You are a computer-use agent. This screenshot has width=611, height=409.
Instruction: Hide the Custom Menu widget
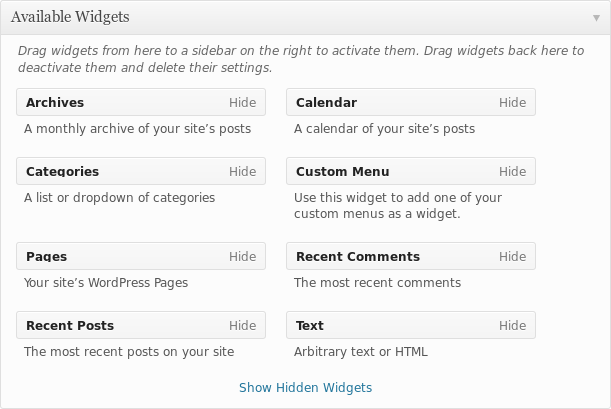tap(512, 171)
